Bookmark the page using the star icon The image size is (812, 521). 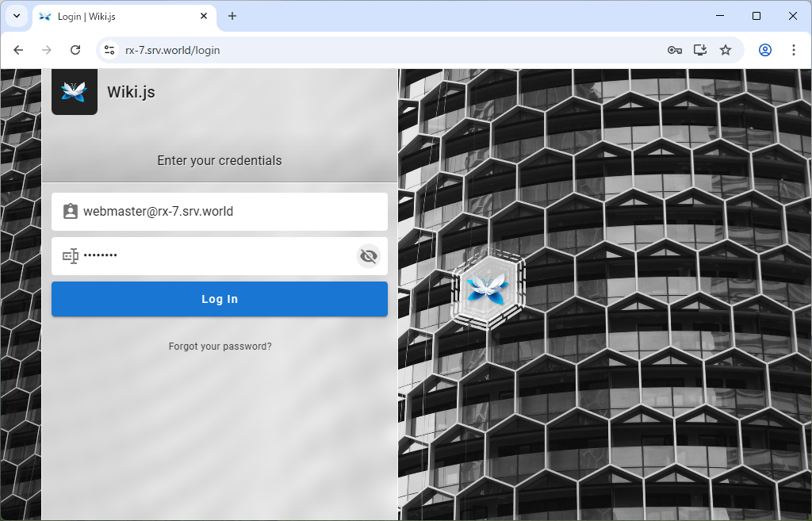(x=726, y=49)
